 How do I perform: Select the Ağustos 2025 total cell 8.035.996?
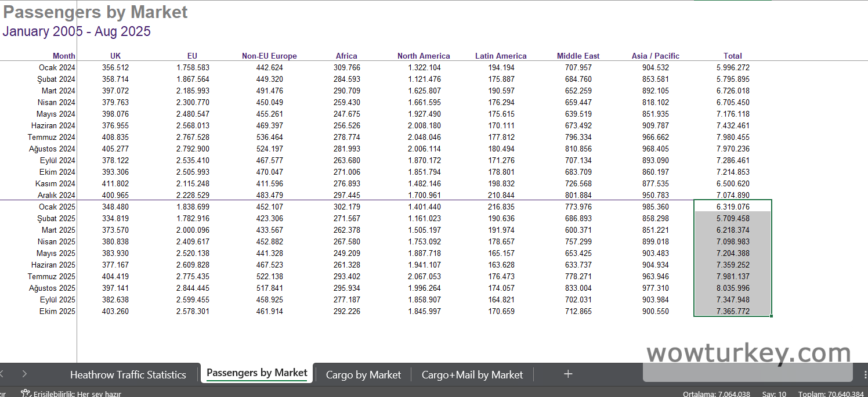click(x=732, y=288)
